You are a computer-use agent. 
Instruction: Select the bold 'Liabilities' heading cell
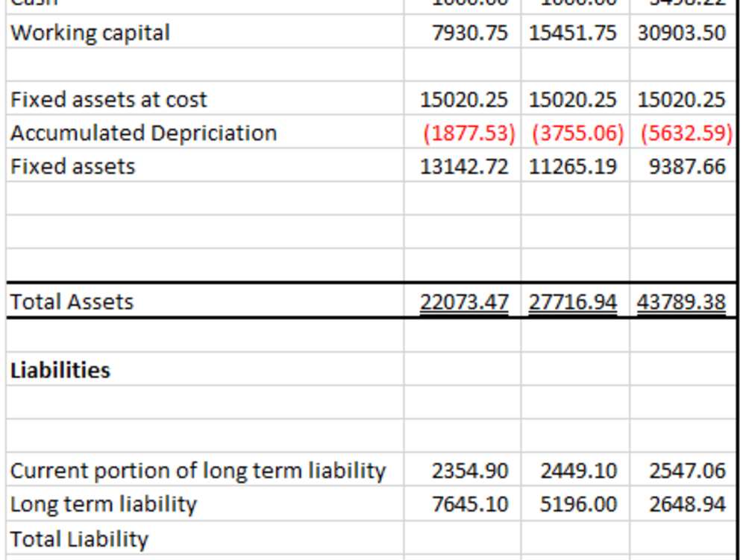pyautogui.click(x=205, y=369)
